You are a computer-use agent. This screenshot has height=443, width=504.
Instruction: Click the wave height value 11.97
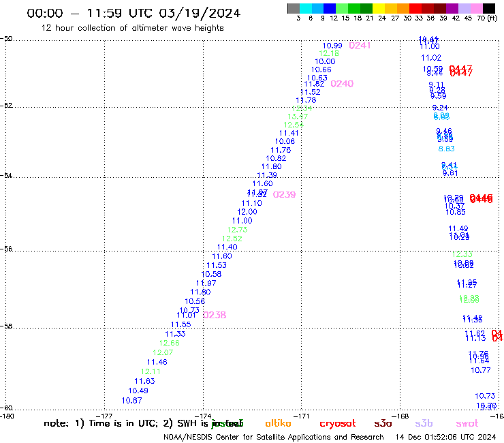coord(206,283)
